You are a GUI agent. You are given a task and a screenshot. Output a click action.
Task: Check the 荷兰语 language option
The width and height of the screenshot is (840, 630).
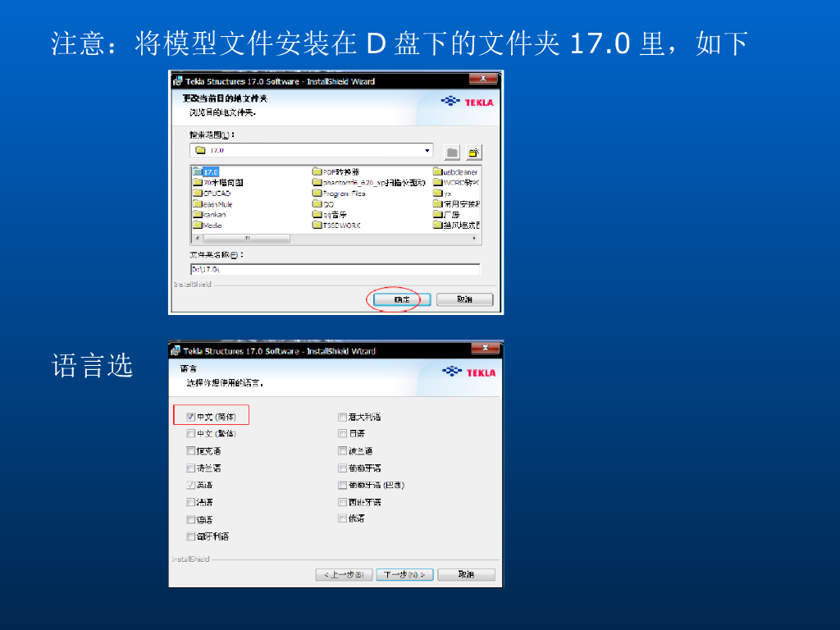tap(190, 468)
